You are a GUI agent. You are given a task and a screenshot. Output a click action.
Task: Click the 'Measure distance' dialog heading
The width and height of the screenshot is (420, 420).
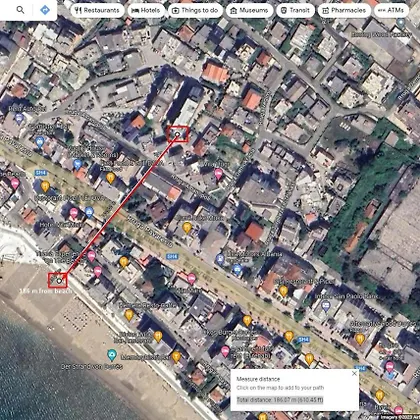pyautogui.click(x=258, y=379)
